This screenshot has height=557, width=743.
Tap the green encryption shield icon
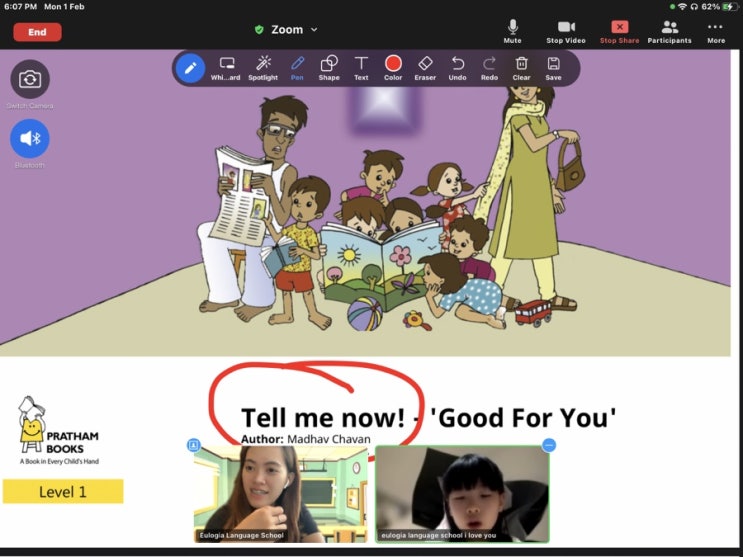259,30
